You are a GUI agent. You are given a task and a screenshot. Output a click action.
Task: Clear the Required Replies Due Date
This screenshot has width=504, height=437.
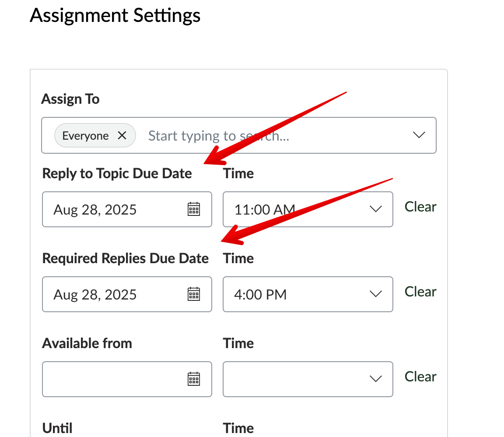click(x=420, y=292)
